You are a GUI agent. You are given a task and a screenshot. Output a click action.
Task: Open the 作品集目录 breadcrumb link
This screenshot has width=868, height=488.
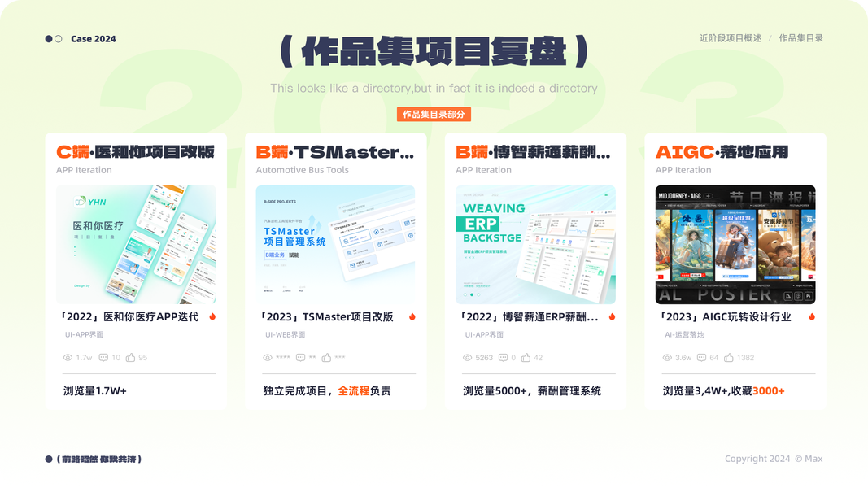801,38
